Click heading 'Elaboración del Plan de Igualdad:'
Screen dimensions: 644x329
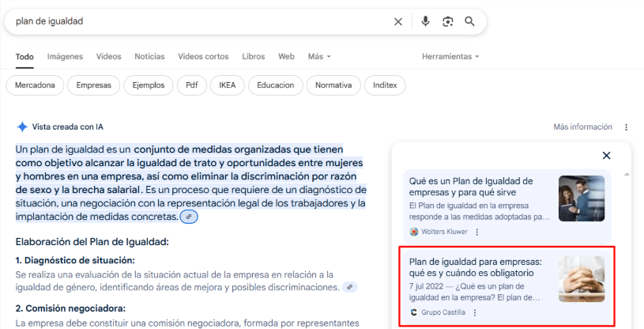click(x=92, y=242)
